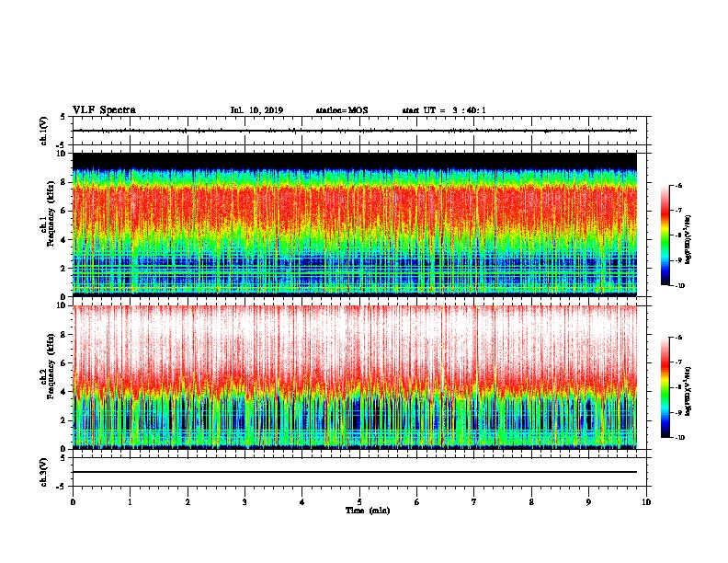Click inside the ch.2 spectrogram panel

pyautogui.click(x=355, y=377)
